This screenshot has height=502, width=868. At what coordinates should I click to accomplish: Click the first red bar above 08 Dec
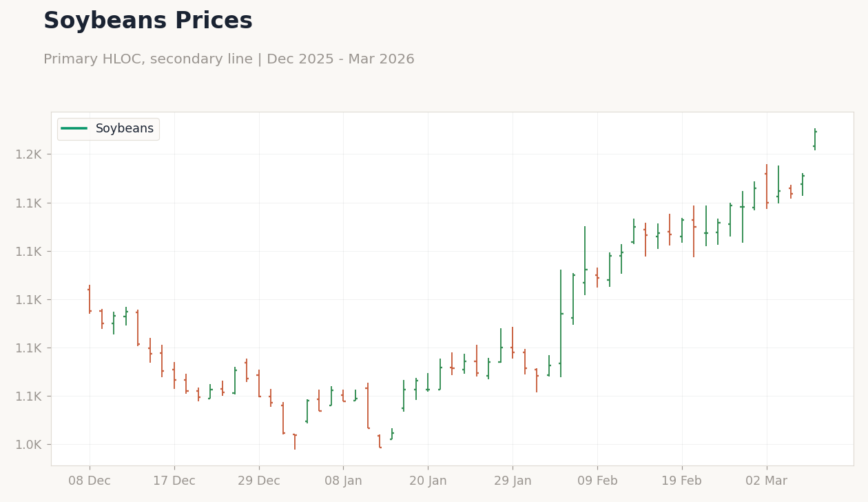coord(90,299)
